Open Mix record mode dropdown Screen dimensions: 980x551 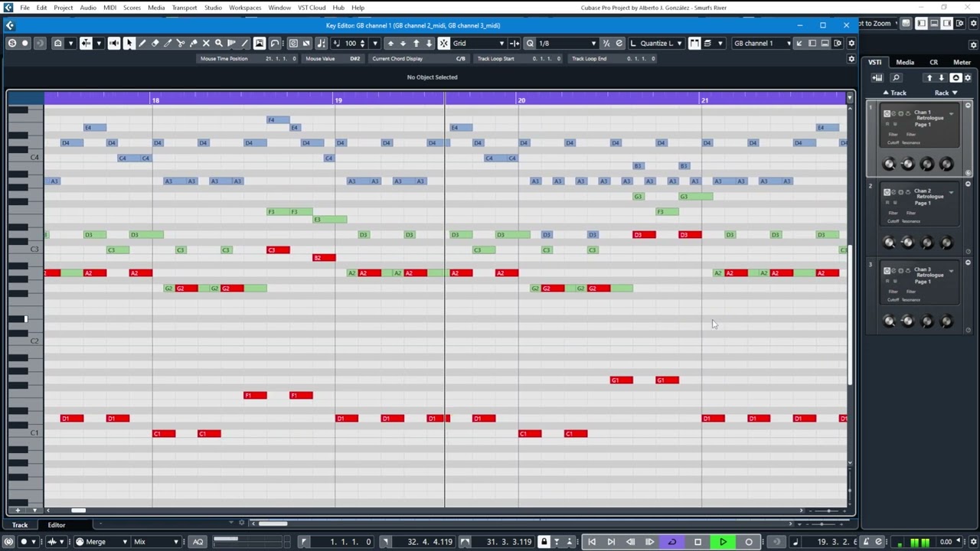pyautogui.click(x=156, y=542)
